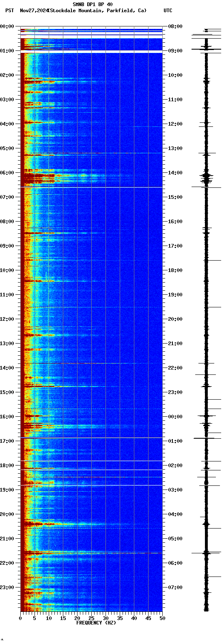Click PST time label 17:00

click(x=7, y=441)
